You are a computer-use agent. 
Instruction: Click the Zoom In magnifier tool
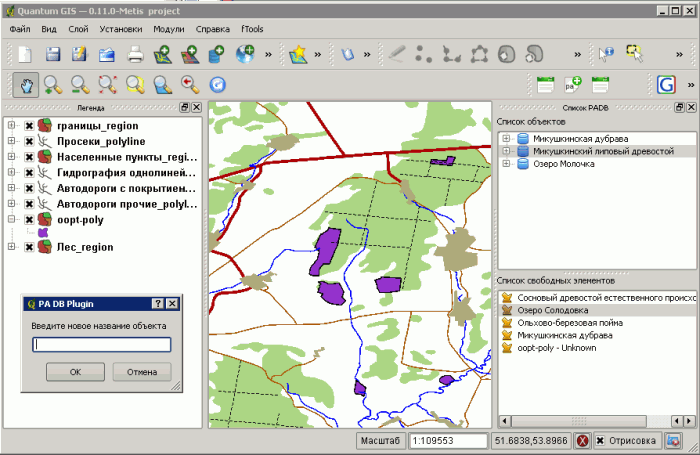[53, 85]
